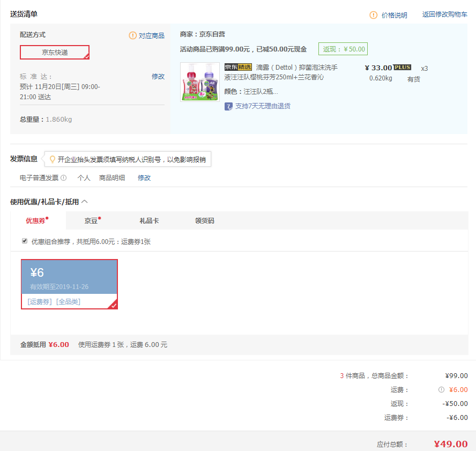Screen dimensions: 476x451
Task: Click 修改 next to delivery time
Action: click(158, 77)
